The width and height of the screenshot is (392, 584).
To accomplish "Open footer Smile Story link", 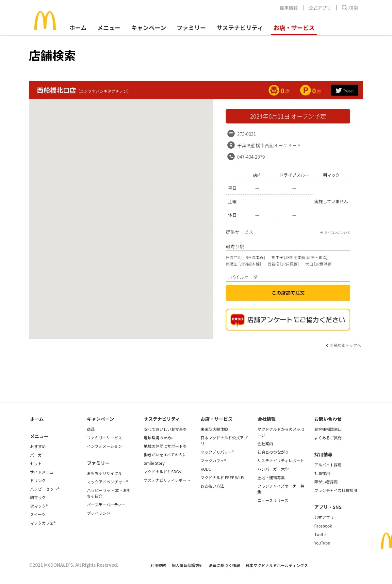I will point(154,463).
